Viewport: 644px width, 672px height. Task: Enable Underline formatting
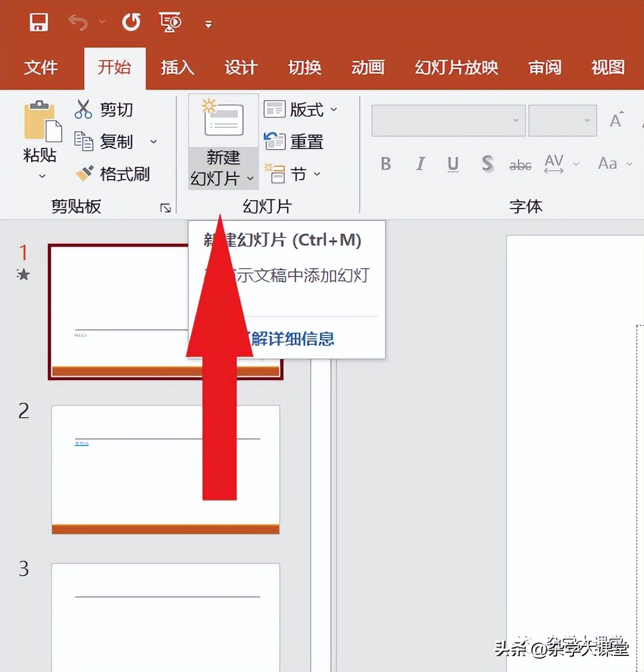click(x=452, y=164)
